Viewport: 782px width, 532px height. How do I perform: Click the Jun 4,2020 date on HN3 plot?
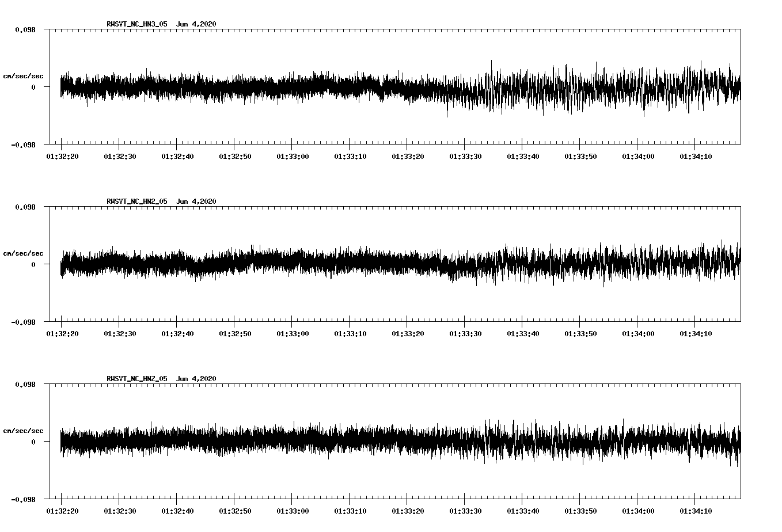click(x=196, y=24)
